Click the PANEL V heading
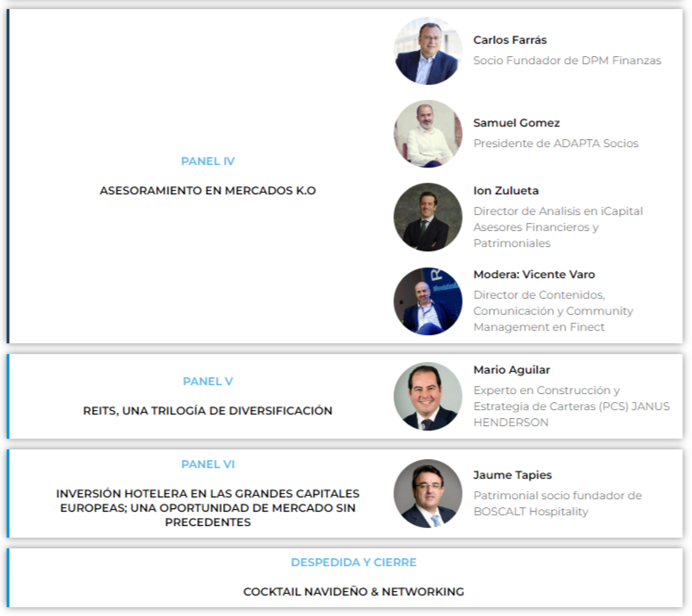 pos(208,382)
